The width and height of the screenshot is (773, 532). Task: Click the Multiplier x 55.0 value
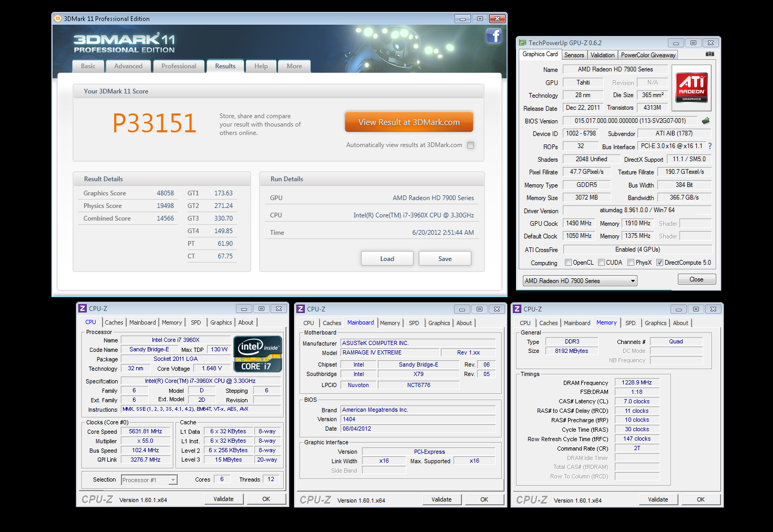coord(146,441)
